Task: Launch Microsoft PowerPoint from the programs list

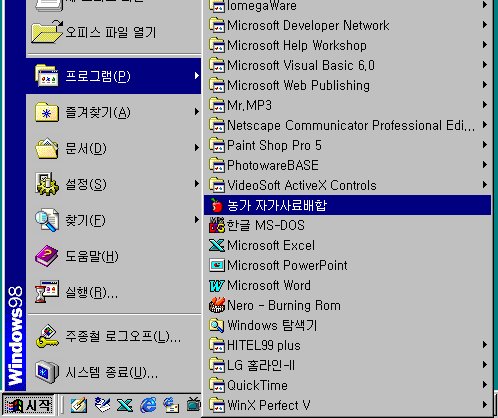Action: pos(347,265)
